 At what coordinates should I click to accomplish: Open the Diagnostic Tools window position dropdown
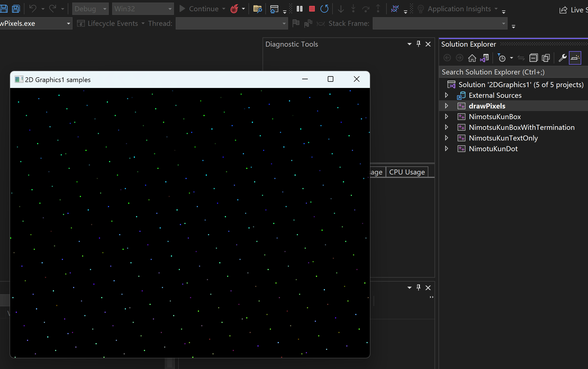click(x=409, y=44)
